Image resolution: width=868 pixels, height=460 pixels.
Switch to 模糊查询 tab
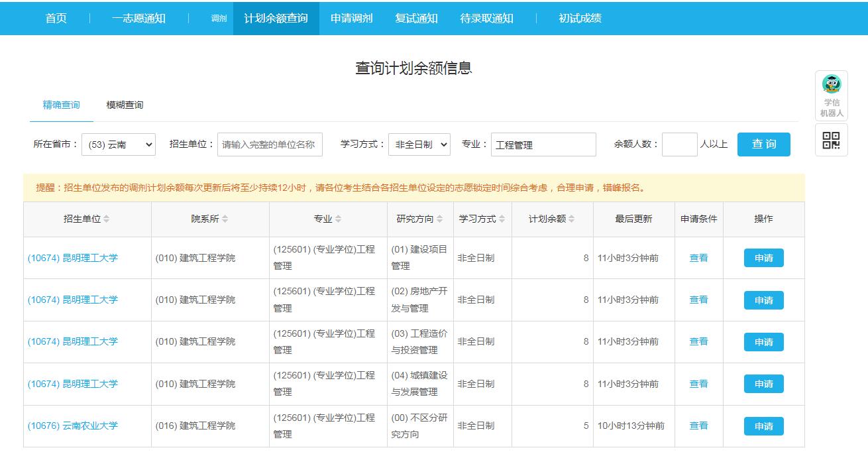pyautogui.click(x=125, y=105)
